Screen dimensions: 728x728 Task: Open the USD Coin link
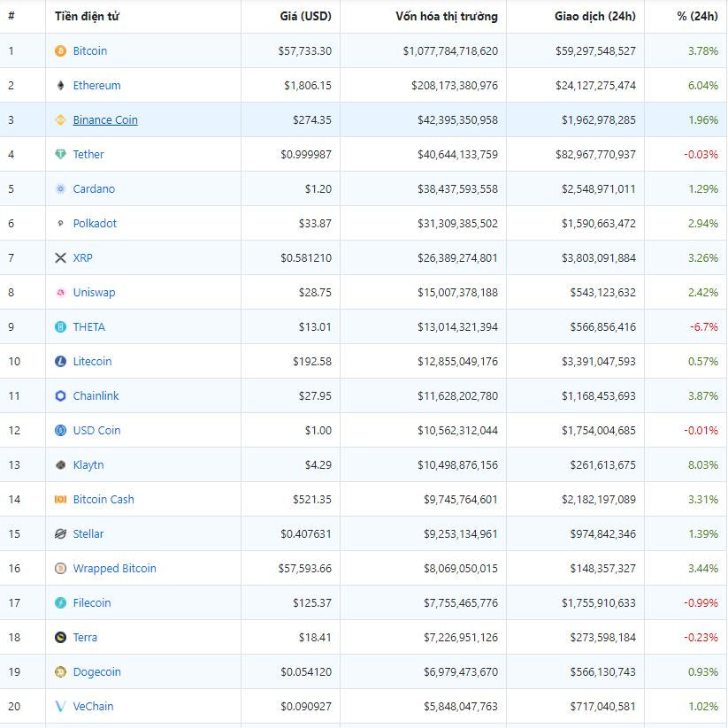96,431
